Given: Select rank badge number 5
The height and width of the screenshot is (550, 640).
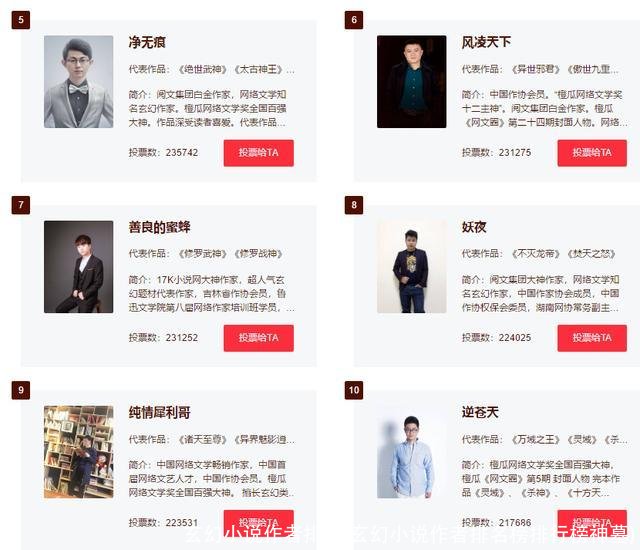Looking at the screenshot, I should click(21, 20).
